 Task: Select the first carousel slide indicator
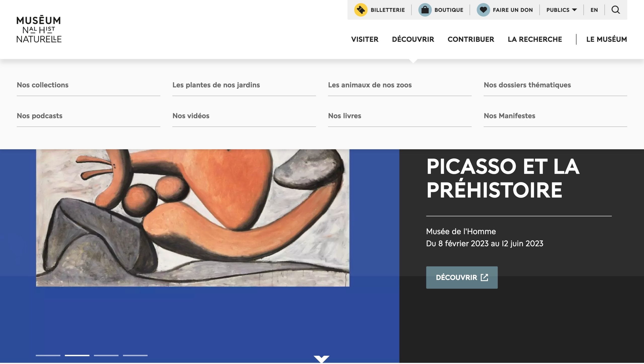click(x=48, y=355)
